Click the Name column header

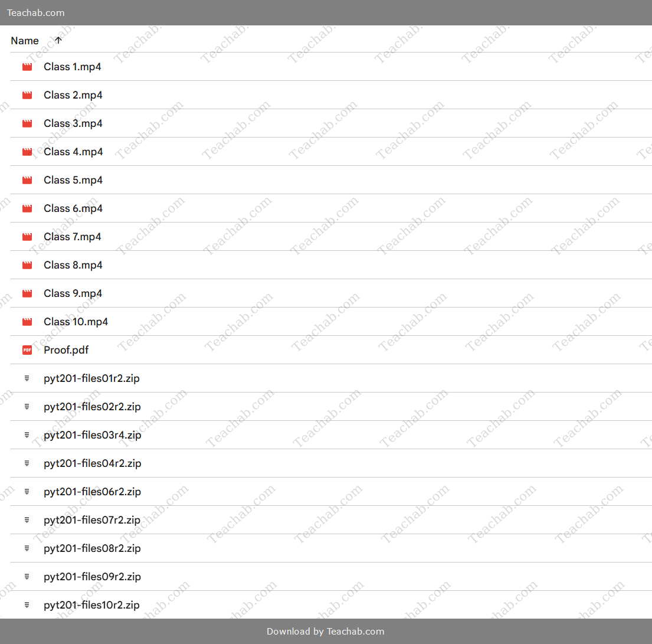point(25,41)
